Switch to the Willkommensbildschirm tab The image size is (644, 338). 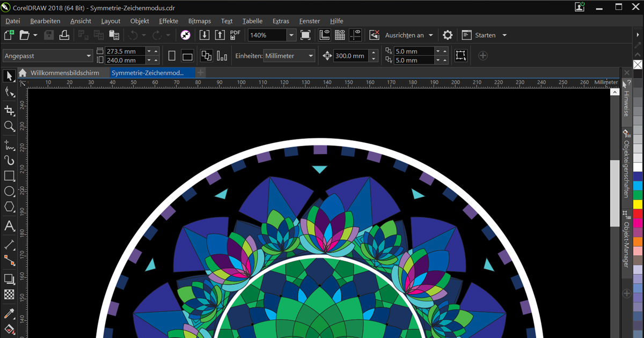pyautogui.click(x=64, y=72)
